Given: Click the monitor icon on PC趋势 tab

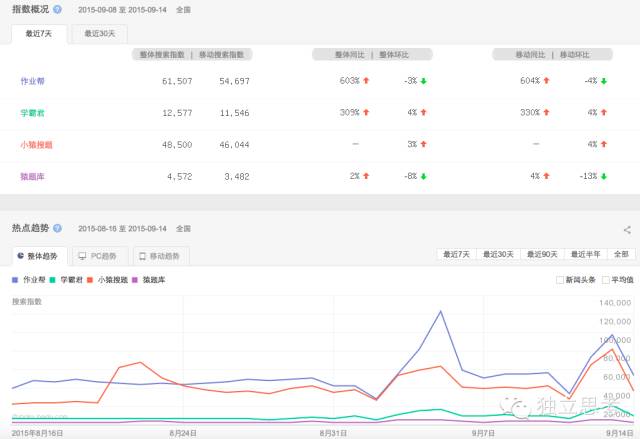Looking at the screenshot, I should coord(82,256).
